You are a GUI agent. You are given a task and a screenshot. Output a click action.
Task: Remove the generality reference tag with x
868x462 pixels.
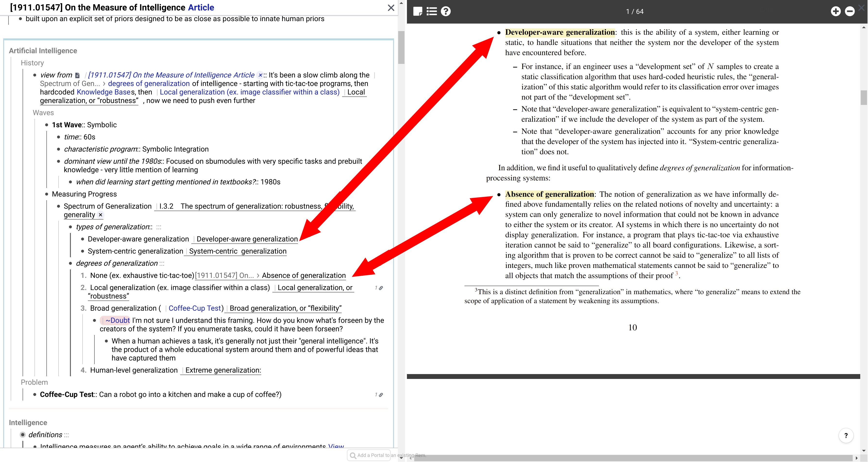click(x=101, y=215)
